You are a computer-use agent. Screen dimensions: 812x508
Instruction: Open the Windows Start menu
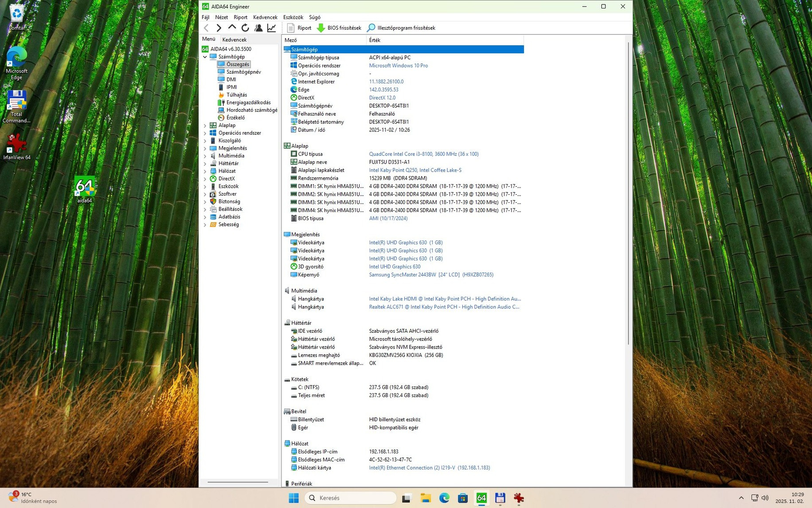[x=293, y=498]
